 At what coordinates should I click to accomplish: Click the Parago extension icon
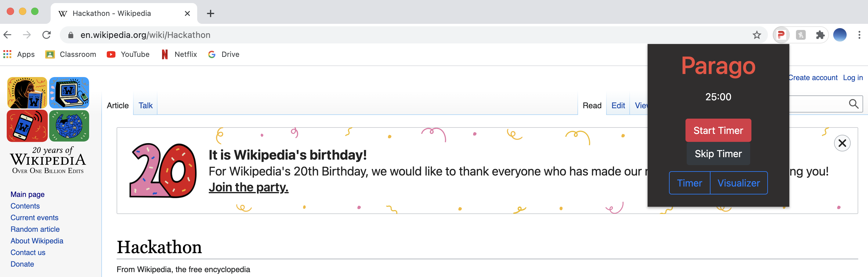tap(781, 35)
